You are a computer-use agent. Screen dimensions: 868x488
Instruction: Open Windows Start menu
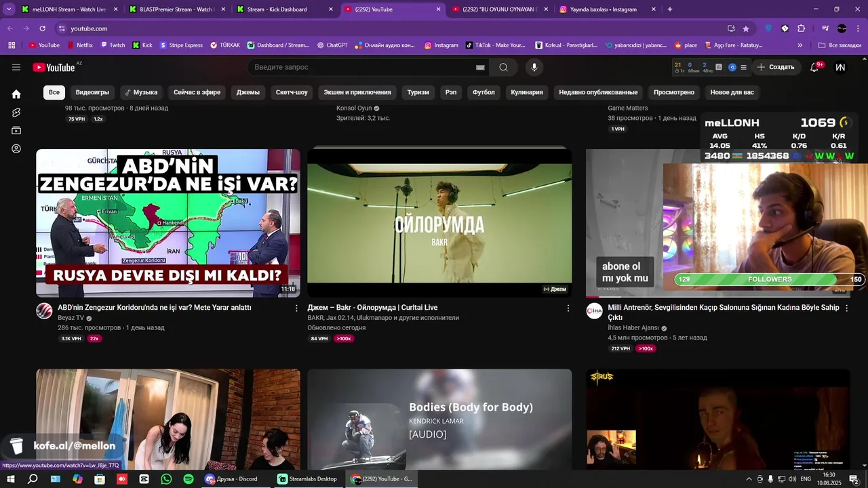tap(10, 479)
